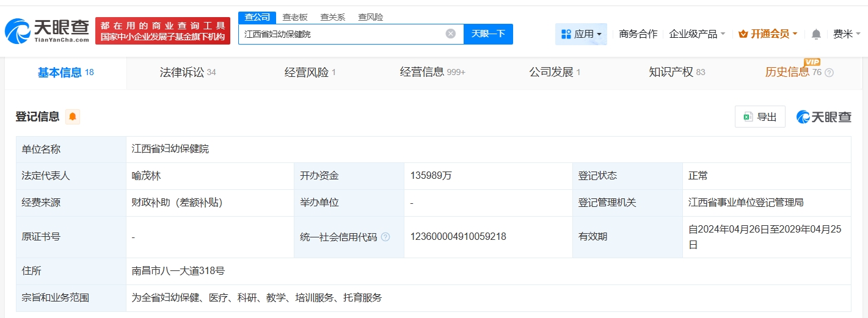Image resolution: width=868 pixels, height=318 pixels.
Task: Select the 查风险 search mode tab
Action: click(x=371, y=17)
